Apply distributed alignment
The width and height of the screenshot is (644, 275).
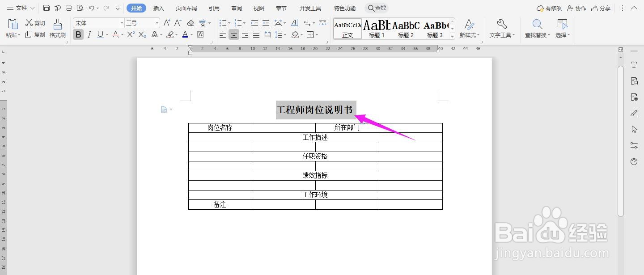tap(267, 34)
